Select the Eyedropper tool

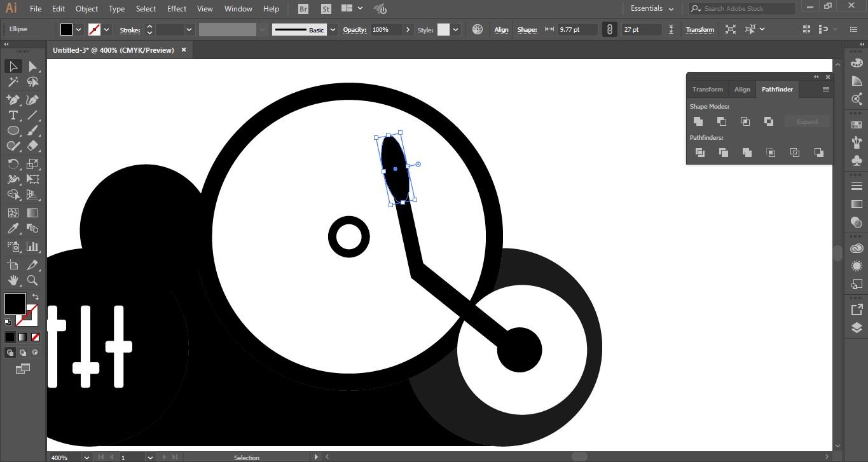point(13,228)
